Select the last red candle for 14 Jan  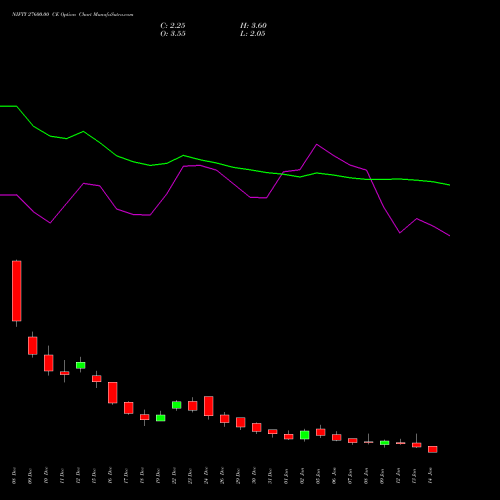pyautogui.click(x=433, y=449)
